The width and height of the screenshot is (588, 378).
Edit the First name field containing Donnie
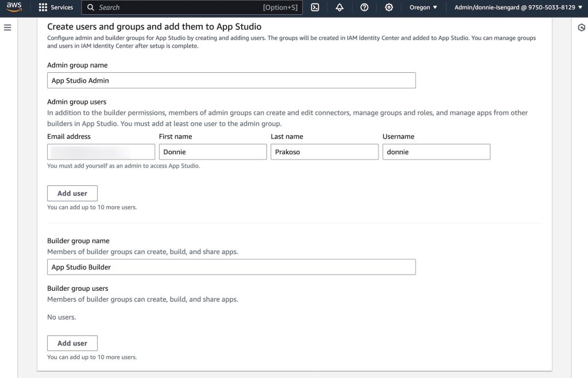[212, 152]
